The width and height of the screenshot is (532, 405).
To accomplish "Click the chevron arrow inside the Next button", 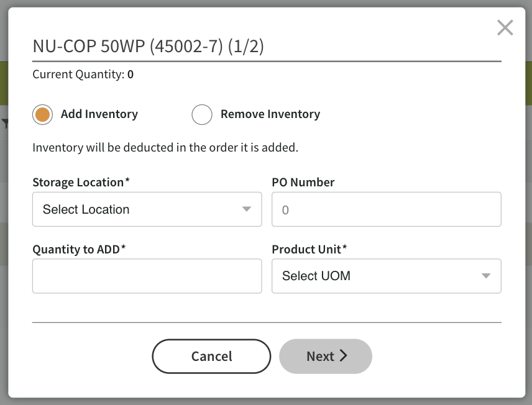I will (344, 356).
